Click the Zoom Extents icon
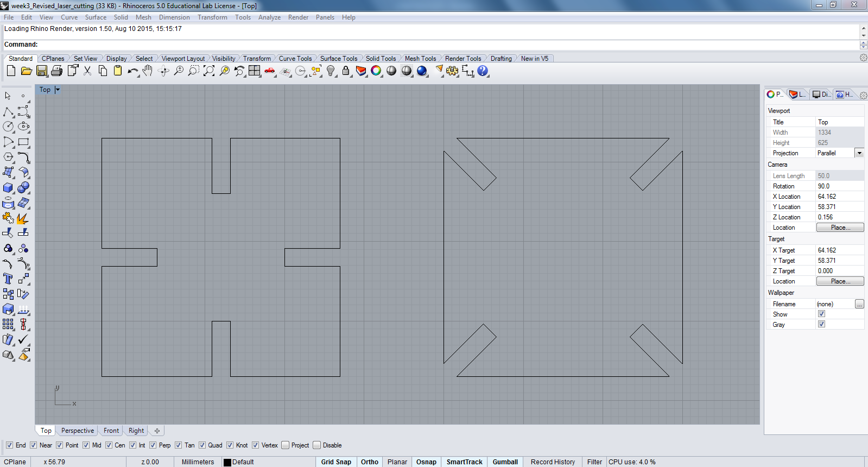 (209, 71)
